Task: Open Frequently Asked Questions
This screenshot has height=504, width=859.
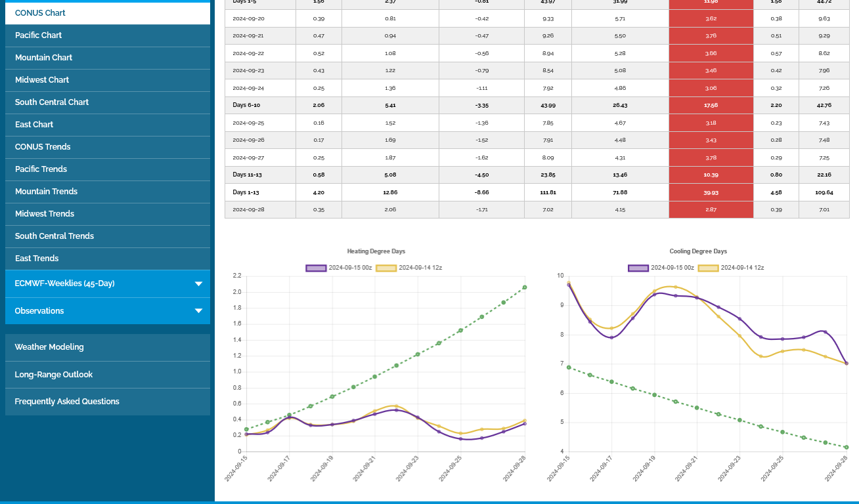Action: (67, 402)
